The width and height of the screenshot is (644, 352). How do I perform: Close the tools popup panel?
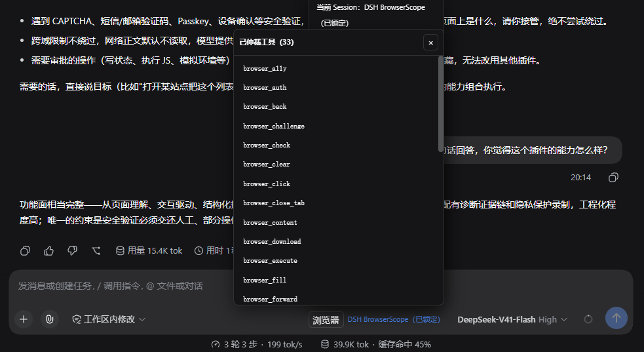(x=430, y=43)
